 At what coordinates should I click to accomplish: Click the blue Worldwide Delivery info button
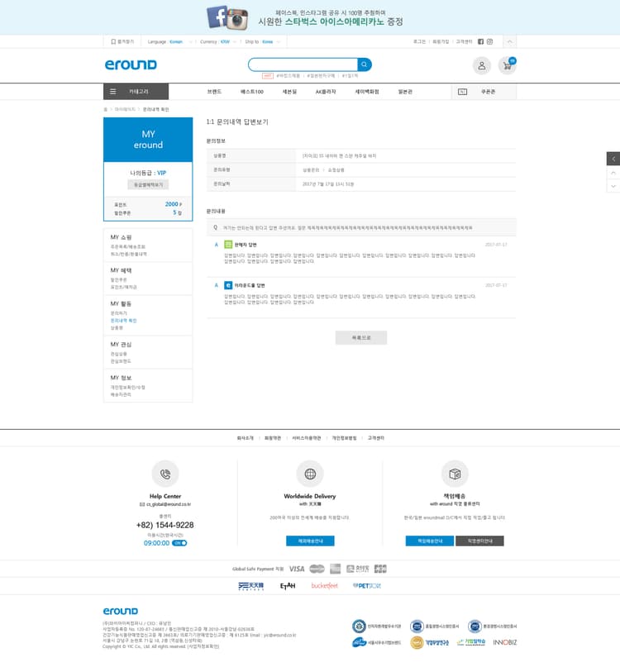[310, 541]
